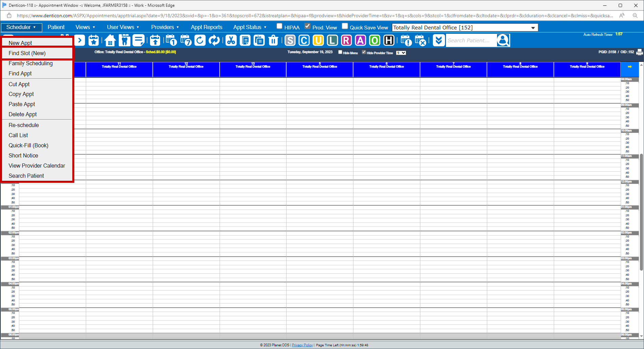Go to next day arrow icon
Screen dimensions: 644x349
(80, 40)
